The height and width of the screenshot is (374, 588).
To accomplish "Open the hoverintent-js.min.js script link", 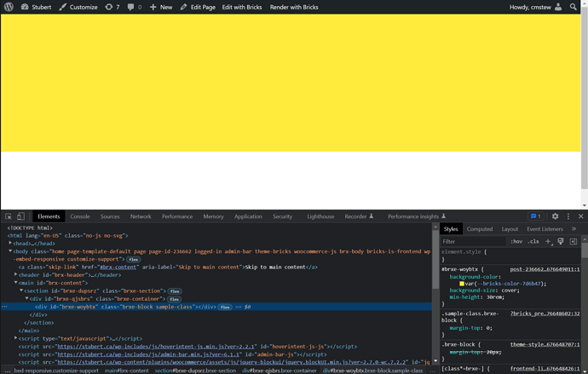I will 156,347.
